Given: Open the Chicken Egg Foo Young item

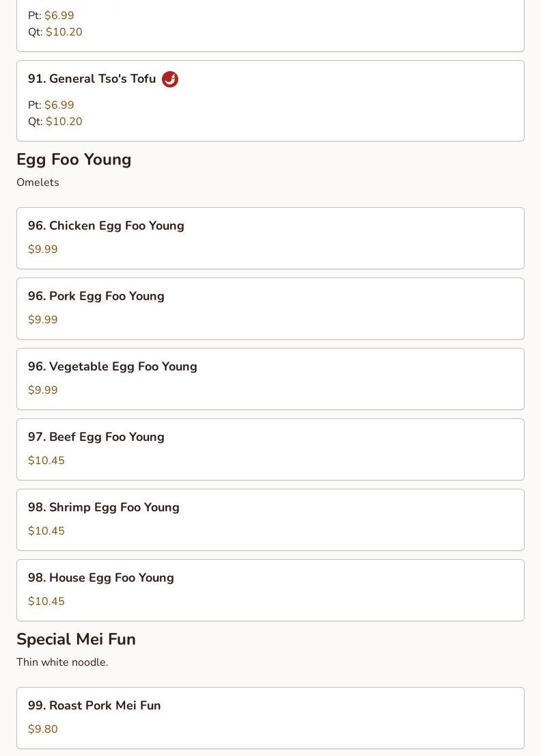Looking at the screenshot, I should (106, 226).
